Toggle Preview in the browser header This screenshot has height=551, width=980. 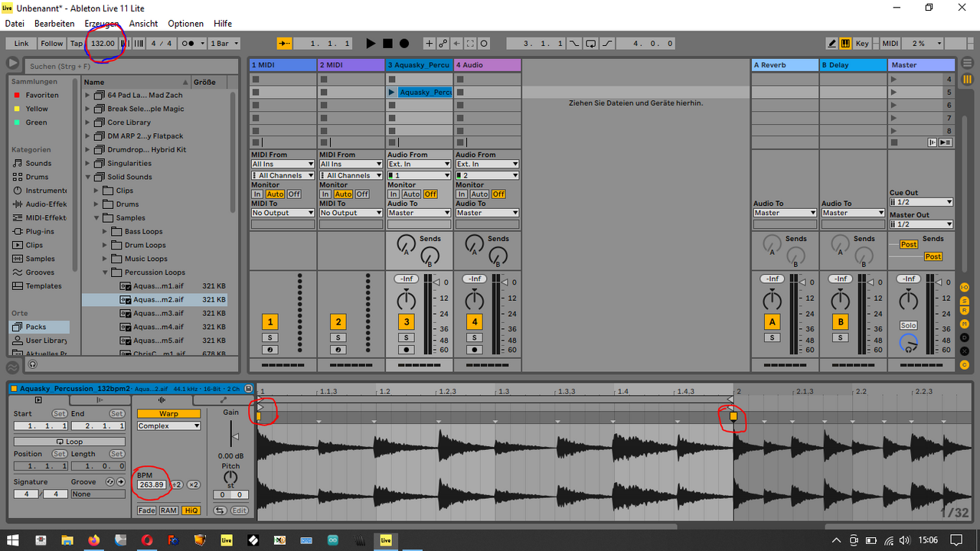[13, 64]
